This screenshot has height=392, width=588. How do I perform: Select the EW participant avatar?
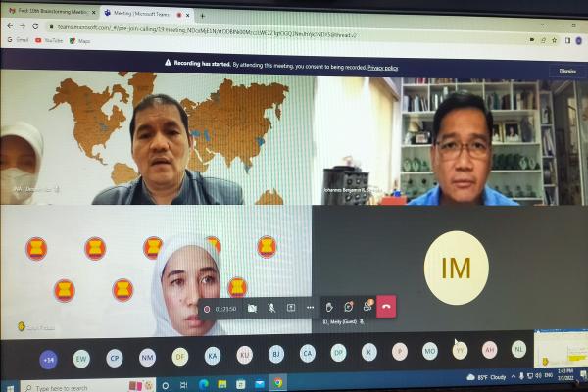click(x=81, y=359)
